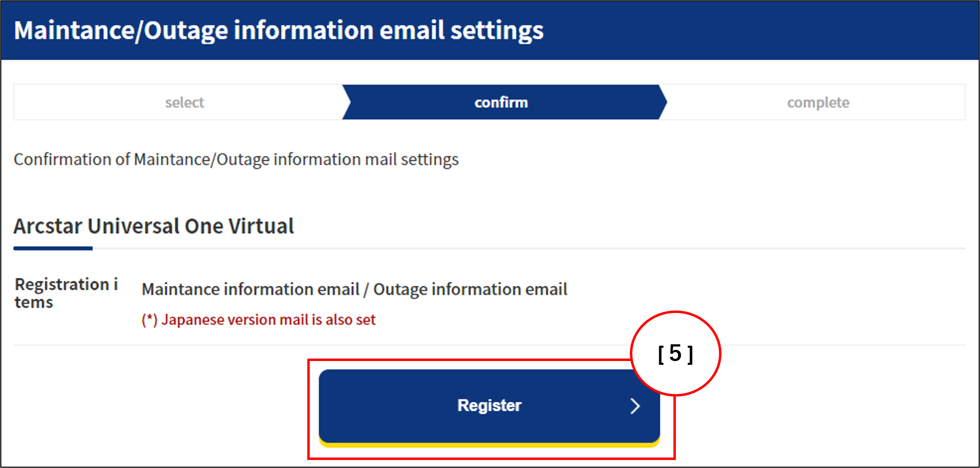Click the Register button
Viewport: 980px width, 468px height.
pos(489,406)
